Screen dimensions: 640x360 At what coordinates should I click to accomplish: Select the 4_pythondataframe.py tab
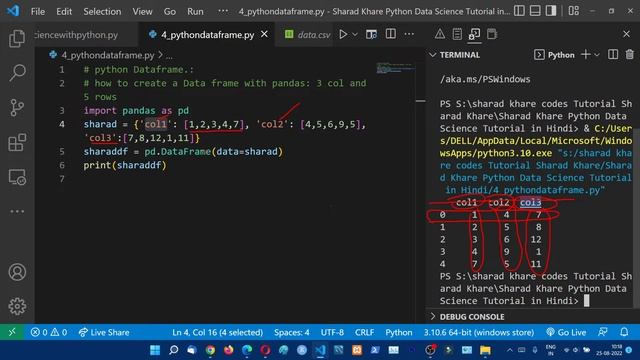click(207, 35)
